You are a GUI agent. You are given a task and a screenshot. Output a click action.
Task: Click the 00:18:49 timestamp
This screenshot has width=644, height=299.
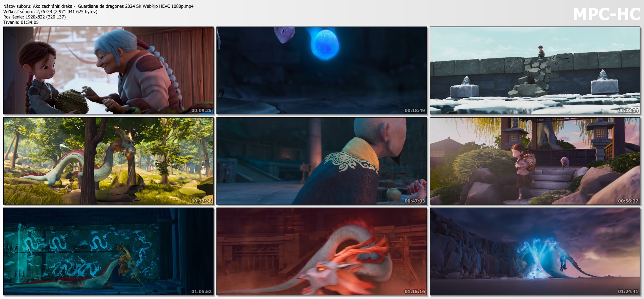(415, 110)
